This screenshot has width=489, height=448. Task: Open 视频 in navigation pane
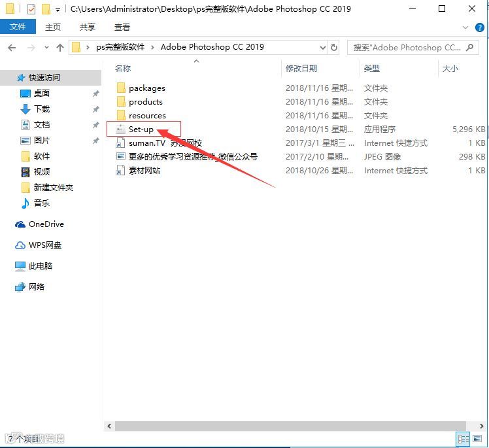42,171
